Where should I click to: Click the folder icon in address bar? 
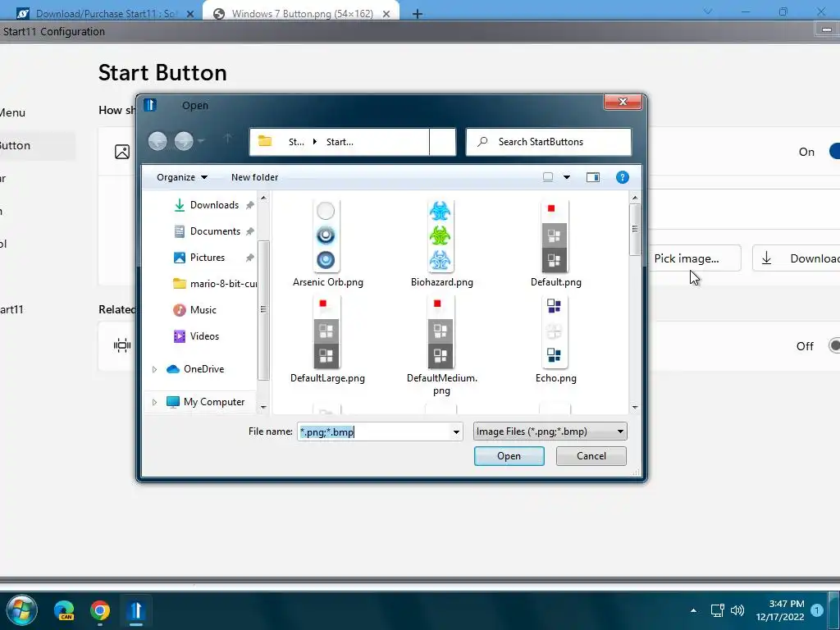[x=265, y=141]
